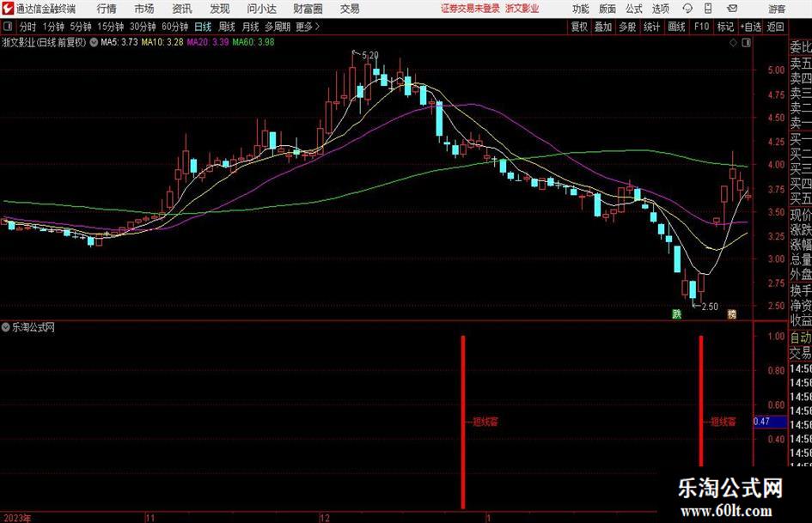The image size is (812, 523).
Task: Switch to 分时 intraday view
Action: click(x=27, y=27)
